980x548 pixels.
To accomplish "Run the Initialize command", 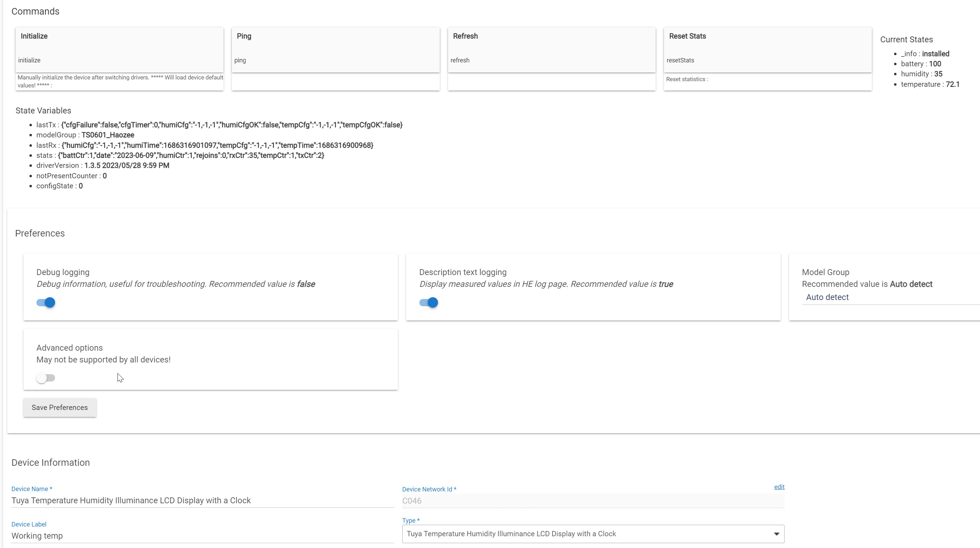I will tap(120, 50).
